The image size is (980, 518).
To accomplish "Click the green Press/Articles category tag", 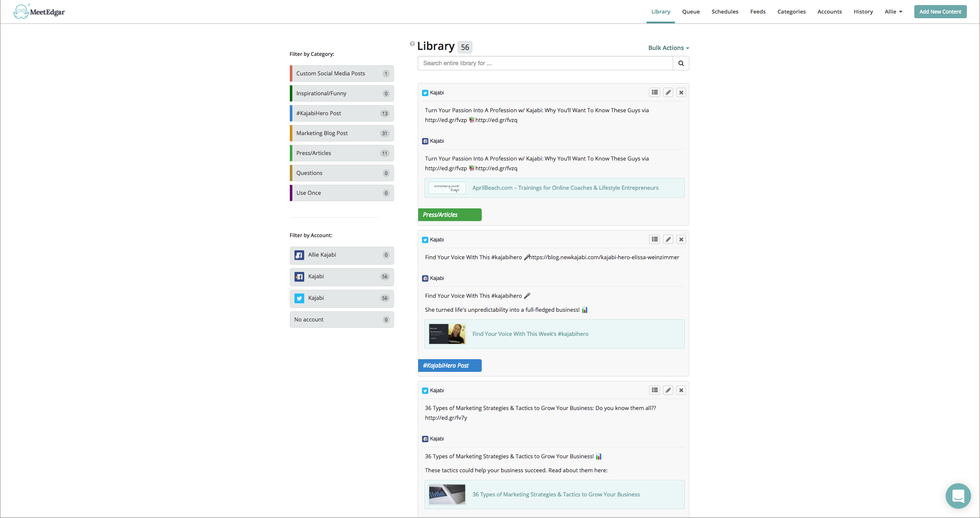I will pos(450,215).
